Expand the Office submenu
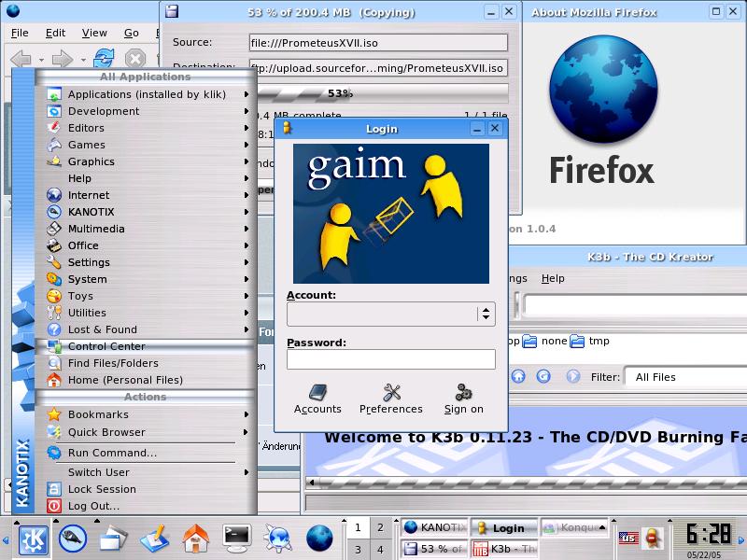Viewport: 747px width, 560px height. click(146, 245)
